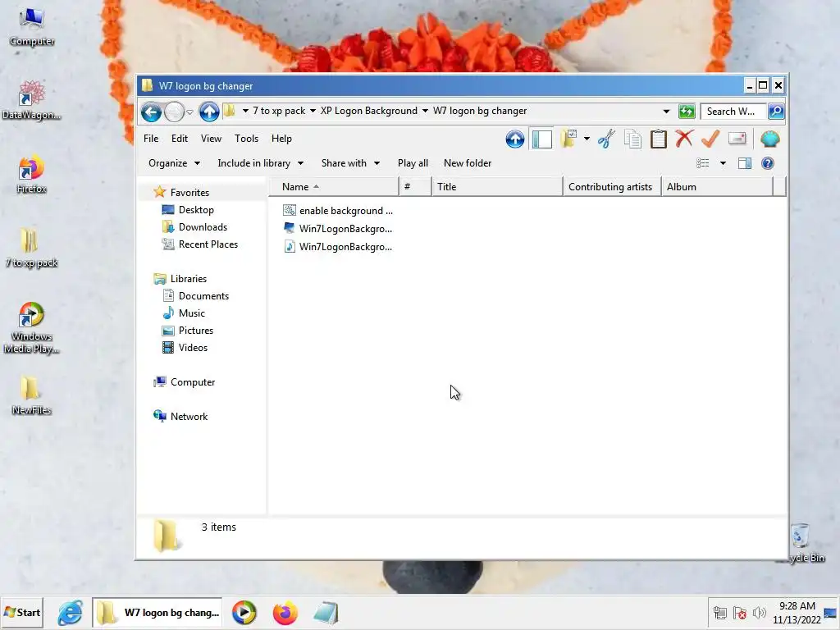This screenshot has height=630, width=840.
Task: Click XP Logon Background breadcrumb
Action: pos(368,111)
